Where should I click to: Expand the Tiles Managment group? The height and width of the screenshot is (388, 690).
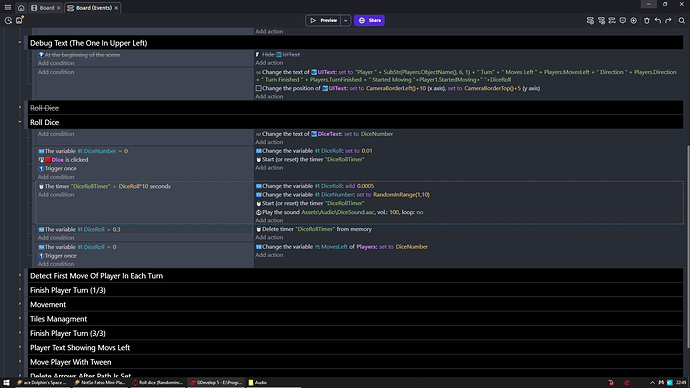point(20,318)
